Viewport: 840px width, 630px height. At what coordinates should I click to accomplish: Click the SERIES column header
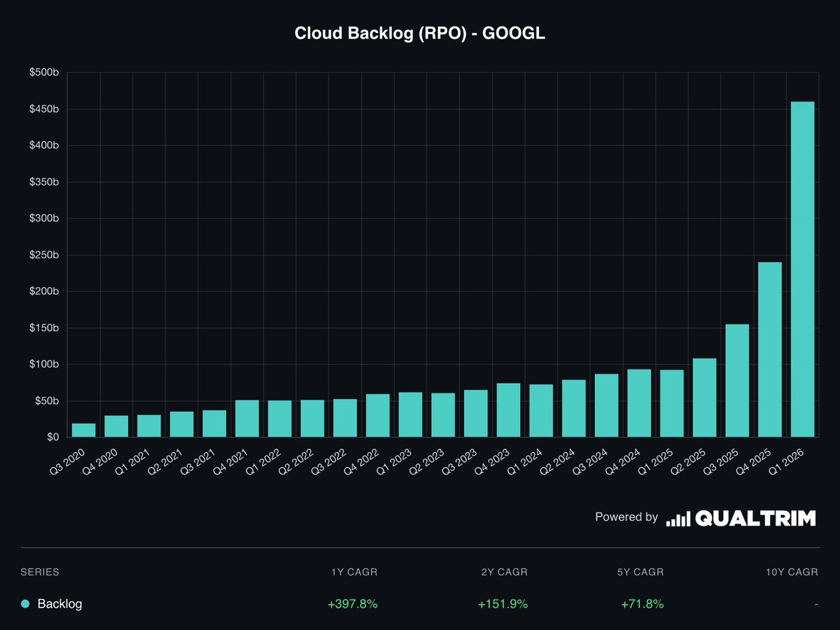point(40,572)
